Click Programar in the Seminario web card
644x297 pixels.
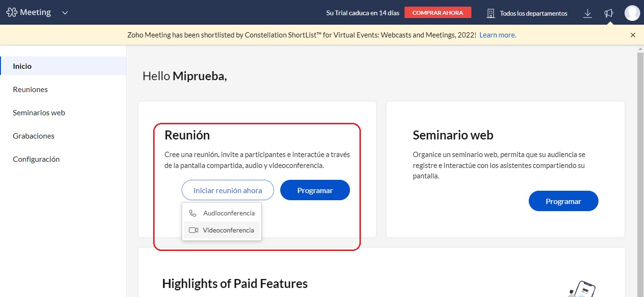[x=563, y=201]
